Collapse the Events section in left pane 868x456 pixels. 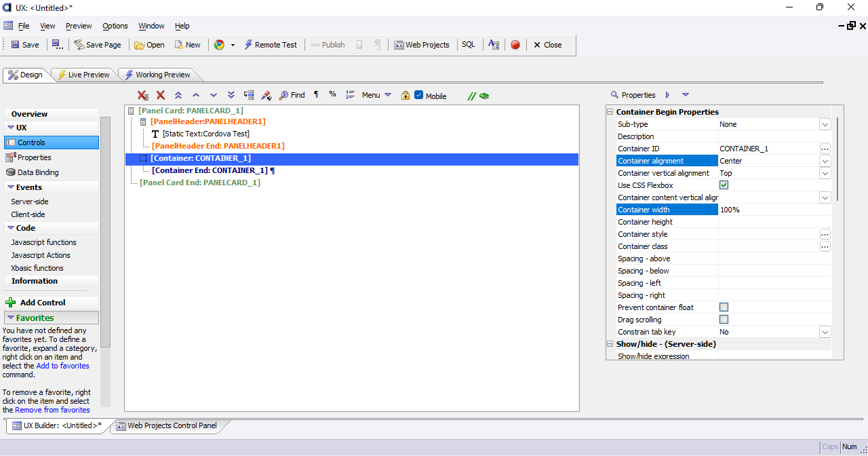click(11, 187)
